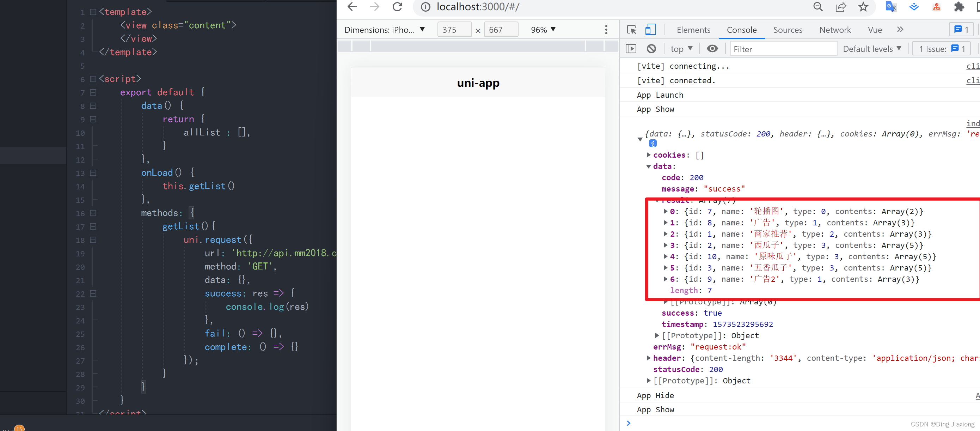
Task: Collapse the template fold marker on line 1
Action: pyautogui.click(x=93, y=12)
